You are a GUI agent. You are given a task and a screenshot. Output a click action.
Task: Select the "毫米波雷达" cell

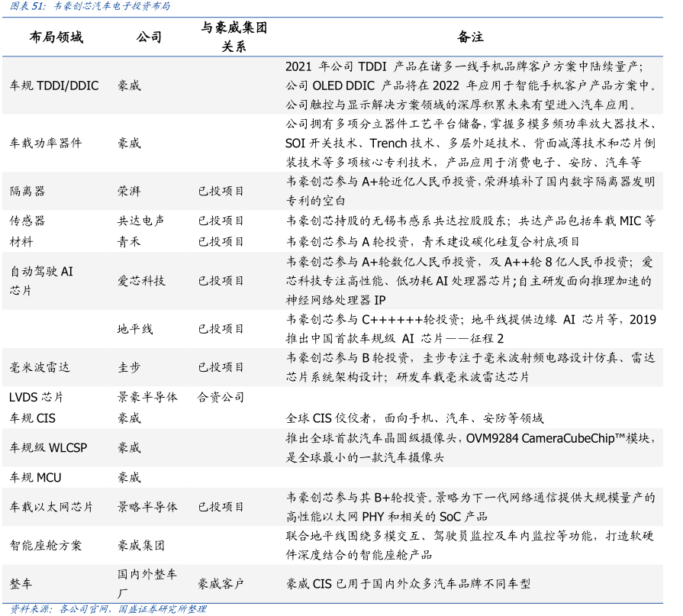[40, 367]
